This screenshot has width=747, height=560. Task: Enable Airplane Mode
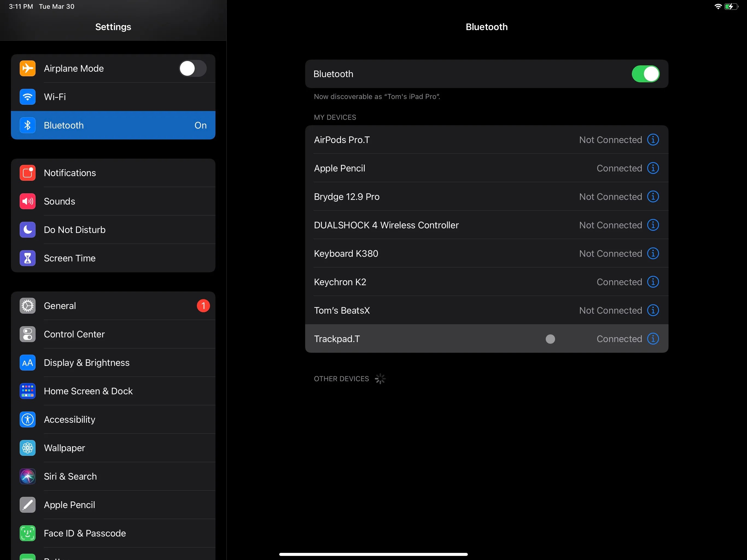tap(192, 68)
